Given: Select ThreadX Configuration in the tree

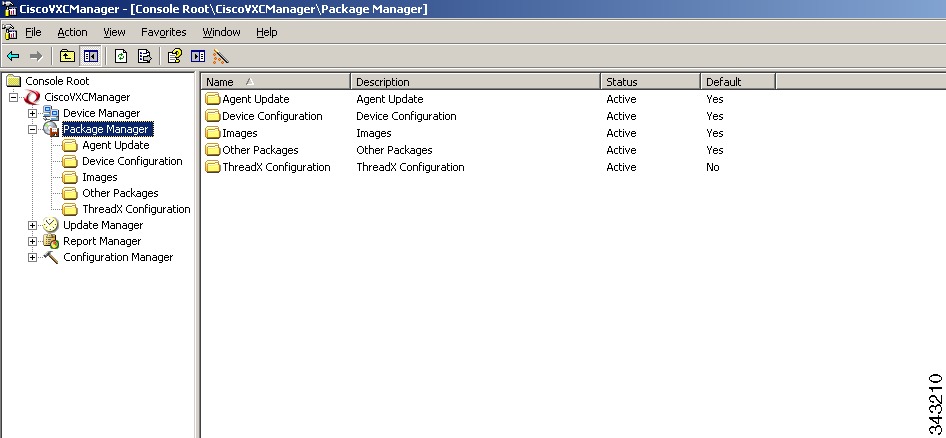Looking at the screenshot, I should pyautogui.click(x=136, y=209).
